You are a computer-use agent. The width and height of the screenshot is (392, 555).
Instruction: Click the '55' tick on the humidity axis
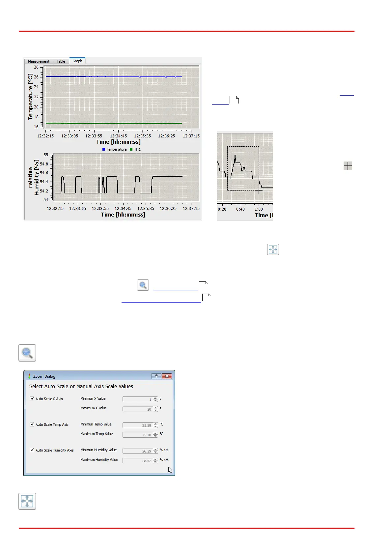pos(46,155)
